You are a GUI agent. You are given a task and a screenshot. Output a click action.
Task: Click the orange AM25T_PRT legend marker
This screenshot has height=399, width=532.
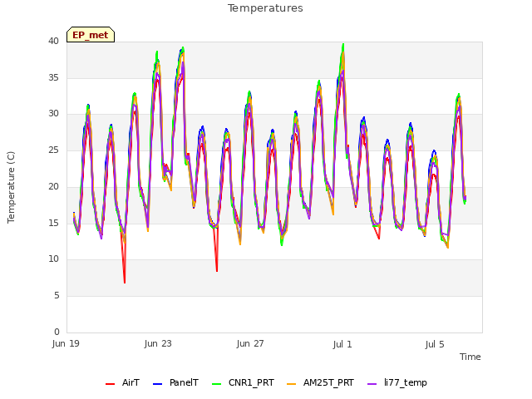[x=291, y=384]
